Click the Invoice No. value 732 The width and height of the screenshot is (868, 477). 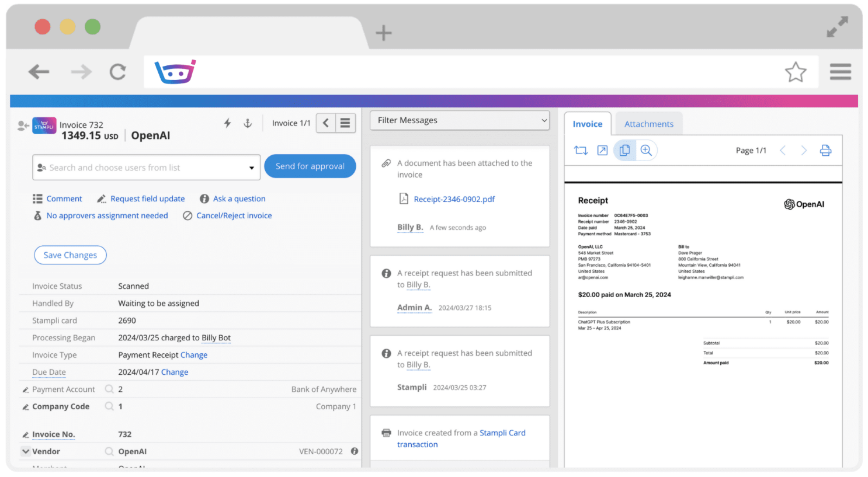(x=125, y=434)
